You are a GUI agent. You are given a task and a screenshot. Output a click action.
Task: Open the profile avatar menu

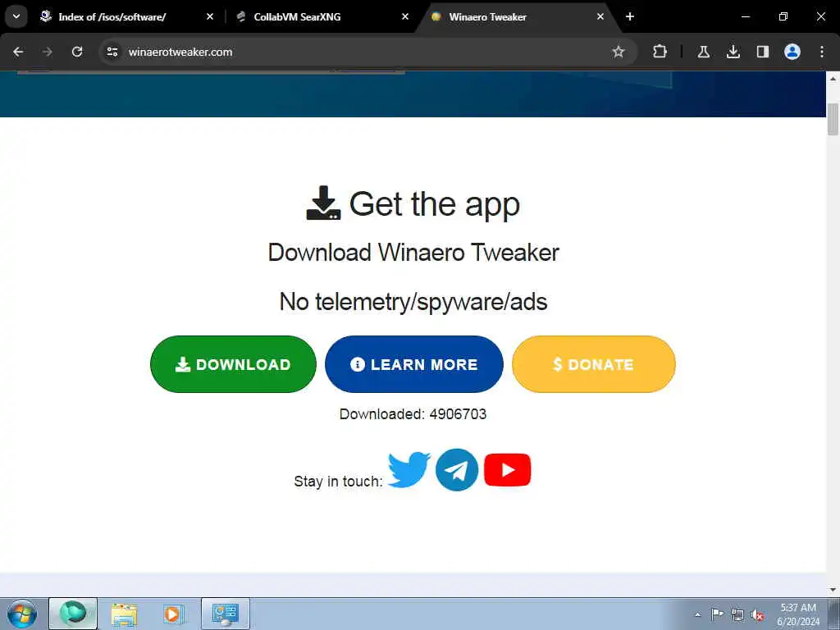[x=792, y=52]
